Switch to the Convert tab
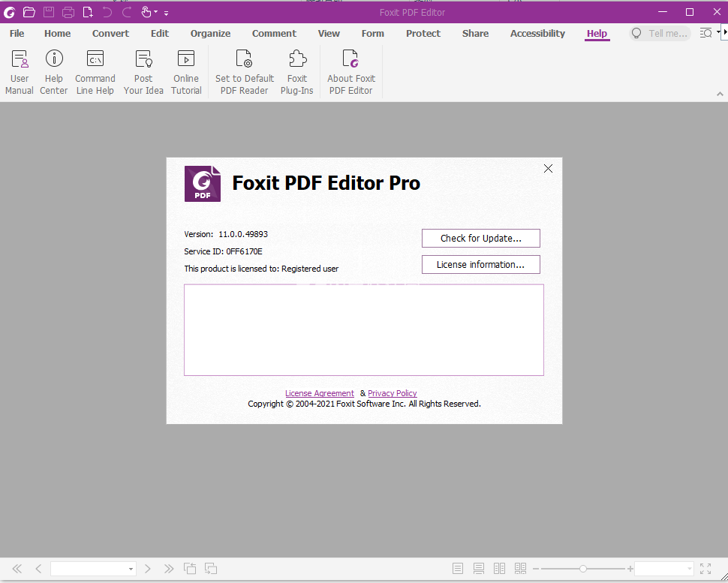The height and width of the screenshot is (583, 728). 110,34
